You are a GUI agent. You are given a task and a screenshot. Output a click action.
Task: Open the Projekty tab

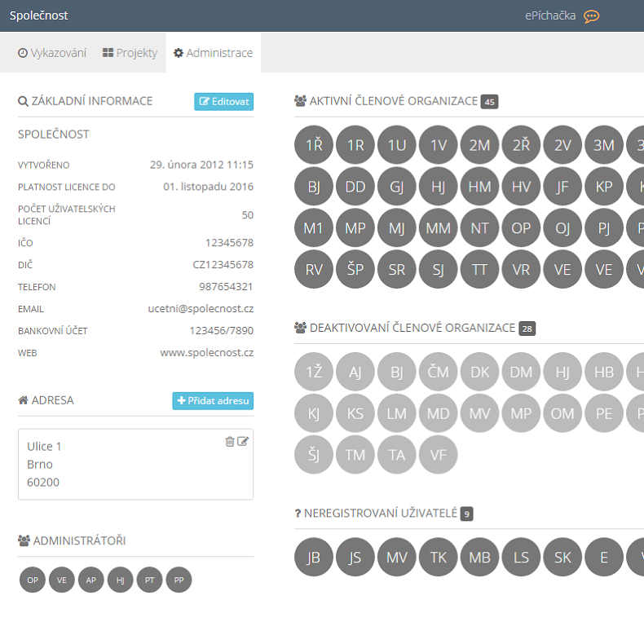pos(130,53)
